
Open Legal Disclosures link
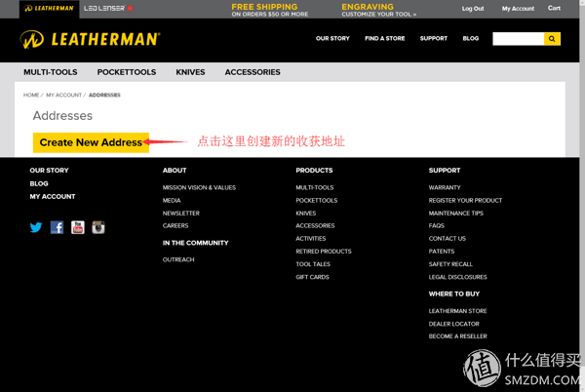point(458,277)
